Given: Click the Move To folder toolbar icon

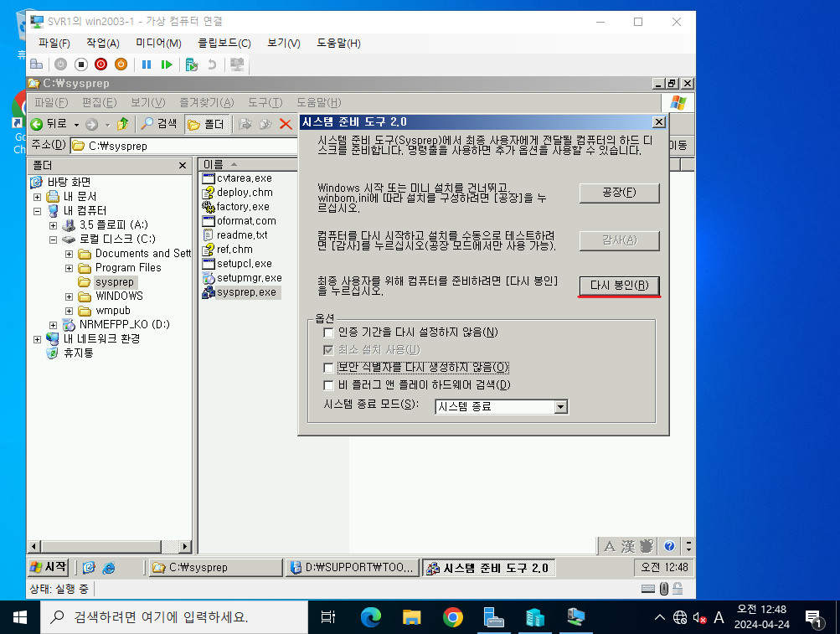Looking at the screenshot, I should point(245,124).
